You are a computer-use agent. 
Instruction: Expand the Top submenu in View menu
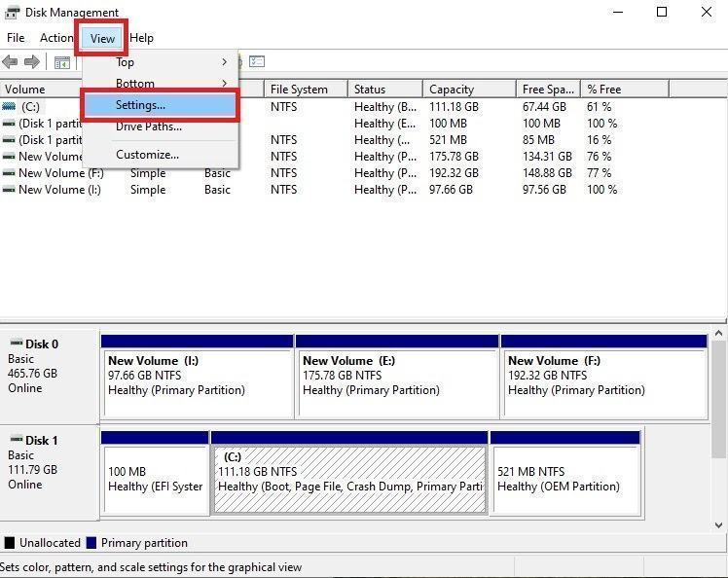[x=161, y=62]
